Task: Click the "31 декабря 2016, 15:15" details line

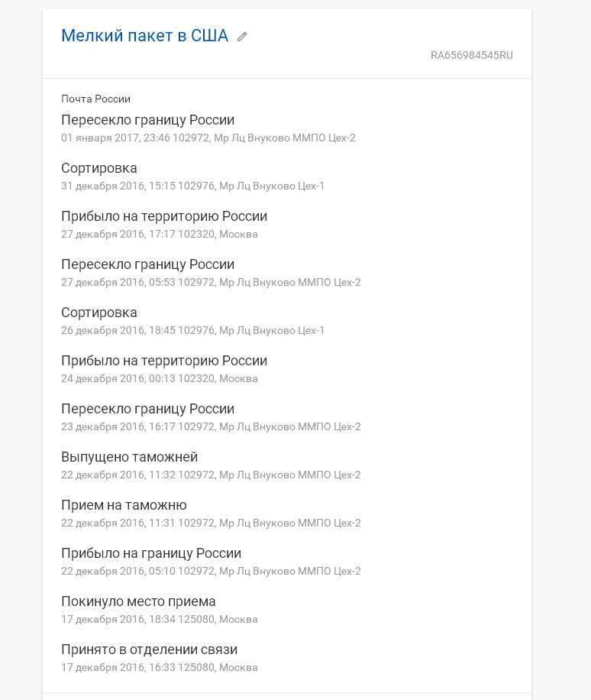Action: [192, 186]
